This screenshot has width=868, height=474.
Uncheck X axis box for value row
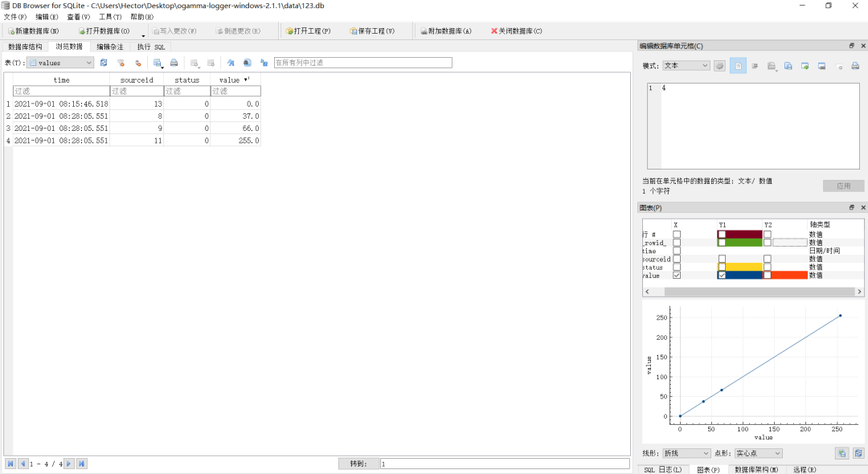click(x=677, y=275)
